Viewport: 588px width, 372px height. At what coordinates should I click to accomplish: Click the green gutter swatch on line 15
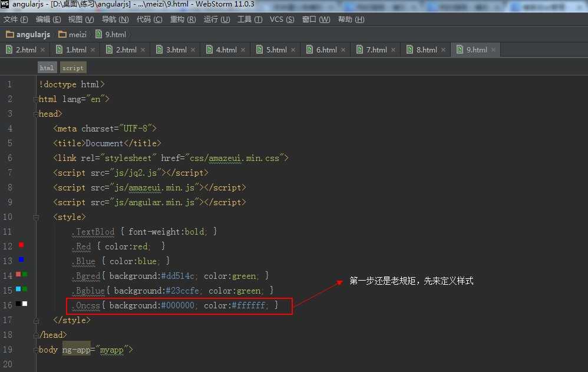coord(25,289)
